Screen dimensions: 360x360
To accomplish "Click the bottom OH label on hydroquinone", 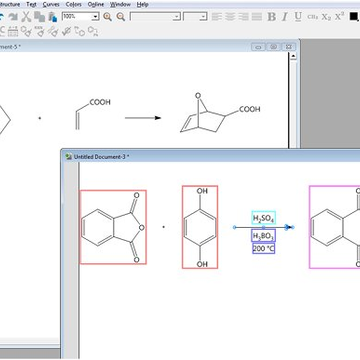I will [x=202, y=264].
